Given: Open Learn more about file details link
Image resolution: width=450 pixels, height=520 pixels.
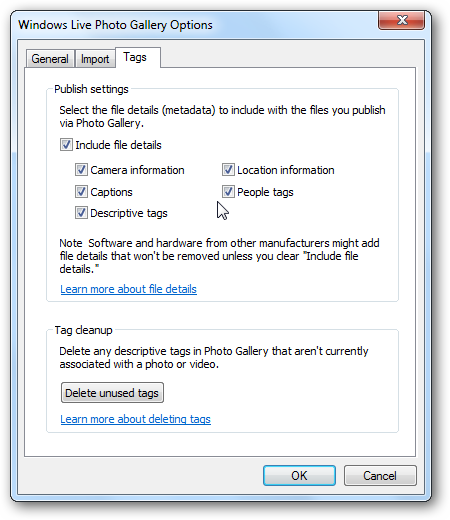Looking at the screenshot, I should (x=128, y=289).
